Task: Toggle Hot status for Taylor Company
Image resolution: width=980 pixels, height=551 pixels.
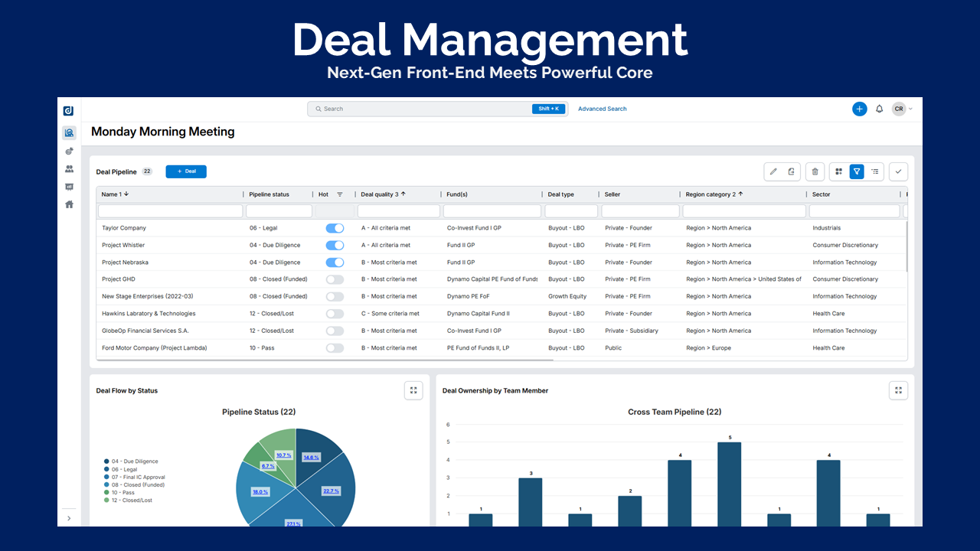Action: 335,227
